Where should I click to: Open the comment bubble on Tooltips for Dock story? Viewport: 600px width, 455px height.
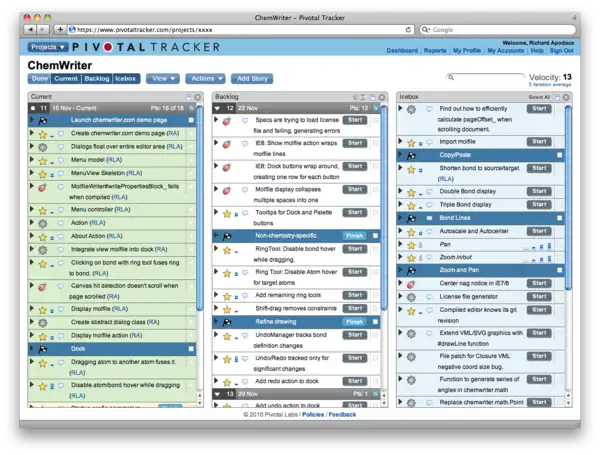(x=244, y=211)
